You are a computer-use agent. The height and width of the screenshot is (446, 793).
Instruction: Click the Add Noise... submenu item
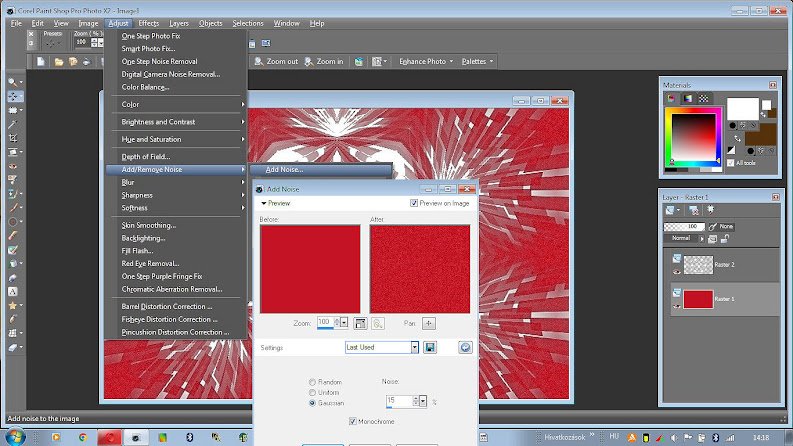[321, 169]
